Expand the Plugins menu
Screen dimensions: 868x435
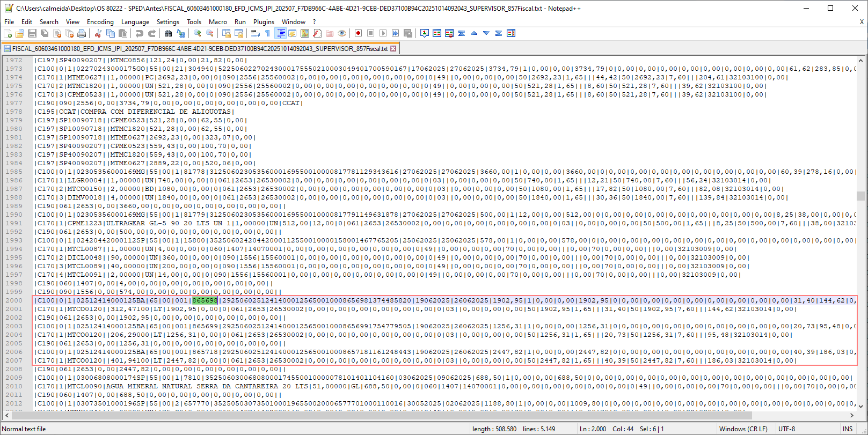pyautogui.click(x=264, y=22)
